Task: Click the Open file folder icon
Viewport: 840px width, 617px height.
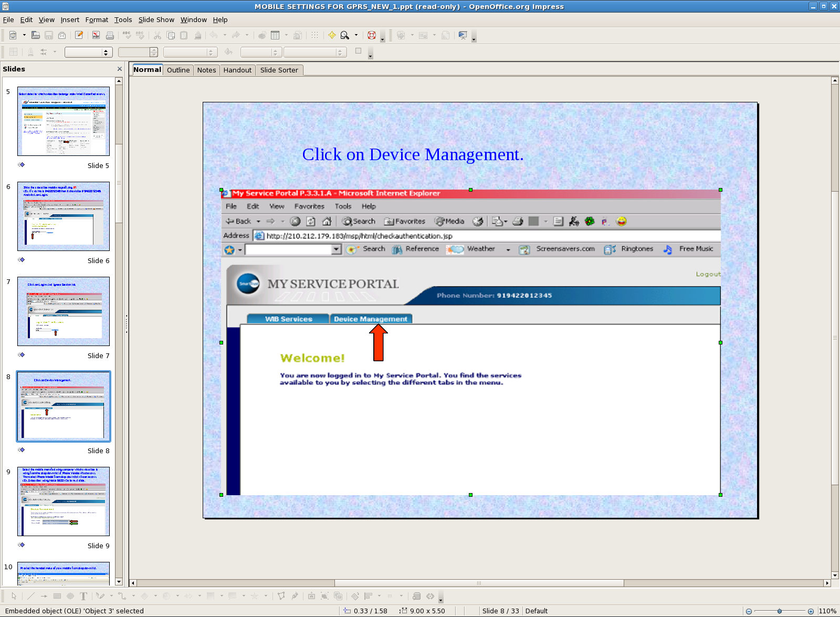Action: pyautogui.click(x=36, y=35)
